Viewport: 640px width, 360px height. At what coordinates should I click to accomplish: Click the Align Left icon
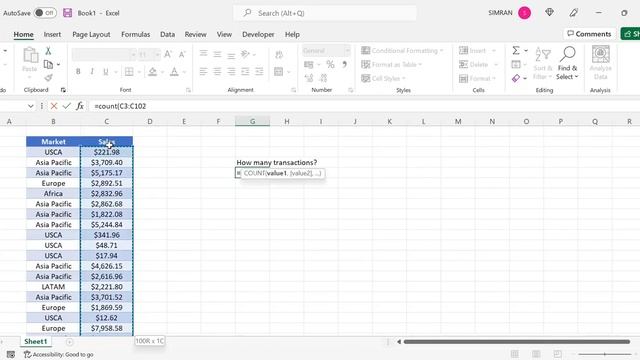click(x=203, y=72)
